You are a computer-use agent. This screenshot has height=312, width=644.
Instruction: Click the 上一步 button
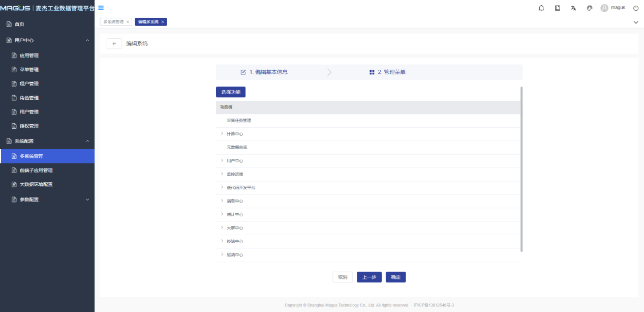click(x=369, y=277)
